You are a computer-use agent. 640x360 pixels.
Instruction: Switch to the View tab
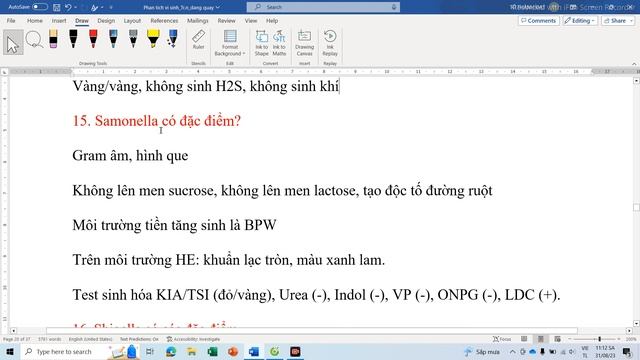click(251, 20)
